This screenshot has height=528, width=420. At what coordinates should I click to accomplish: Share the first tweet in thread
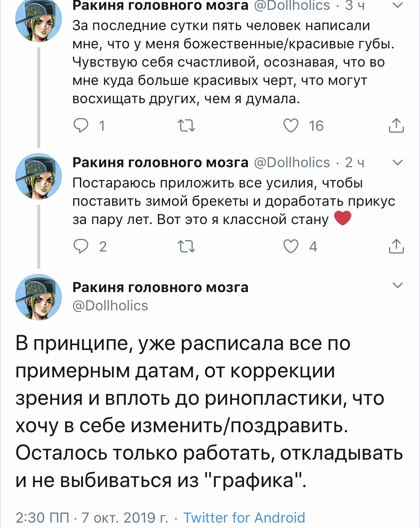pos(396,126)
